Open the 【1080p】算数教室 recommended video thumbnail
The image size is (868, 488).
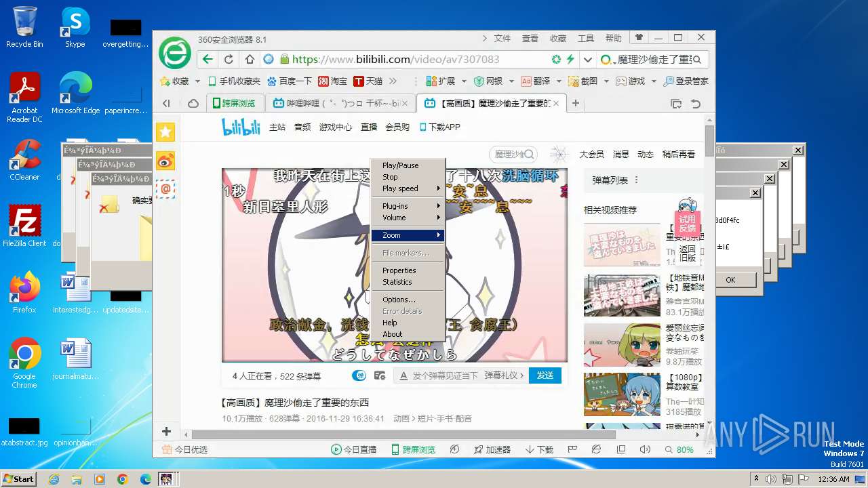tap(622, 394)
